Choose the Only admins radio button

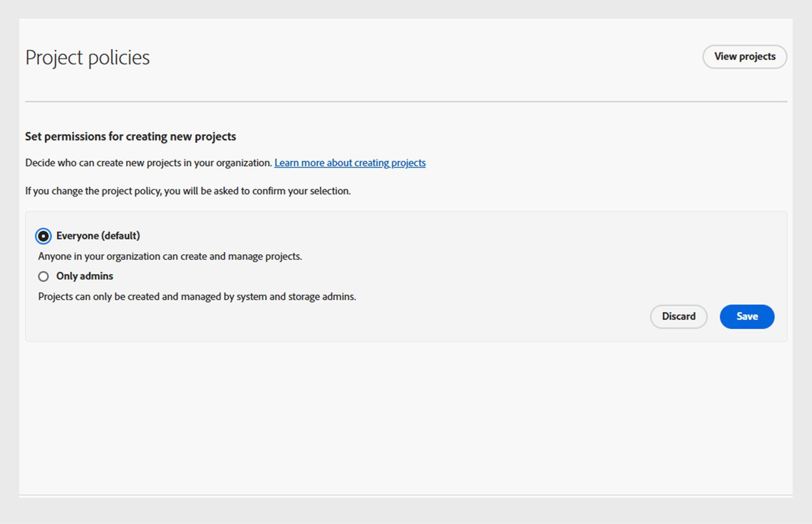coord(44,276)
